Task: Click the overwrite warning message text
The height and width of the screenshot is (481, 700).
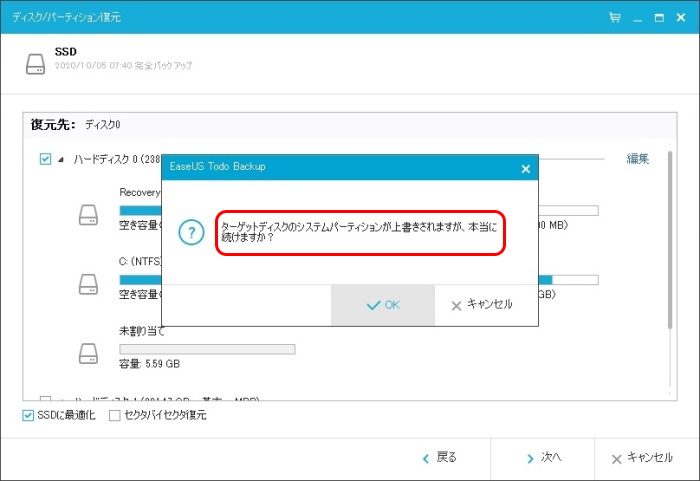Action: coord(359,232)
